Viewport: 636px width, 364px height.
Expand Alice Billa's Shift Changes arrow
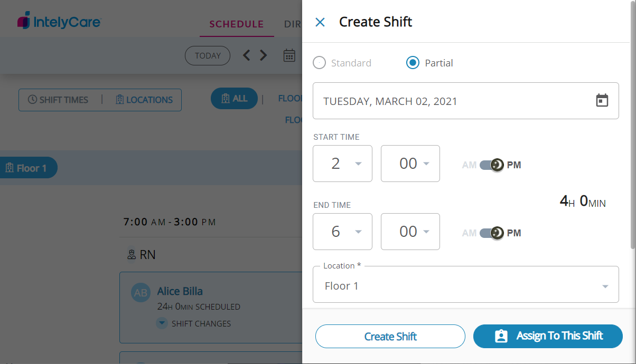[162, 323]
